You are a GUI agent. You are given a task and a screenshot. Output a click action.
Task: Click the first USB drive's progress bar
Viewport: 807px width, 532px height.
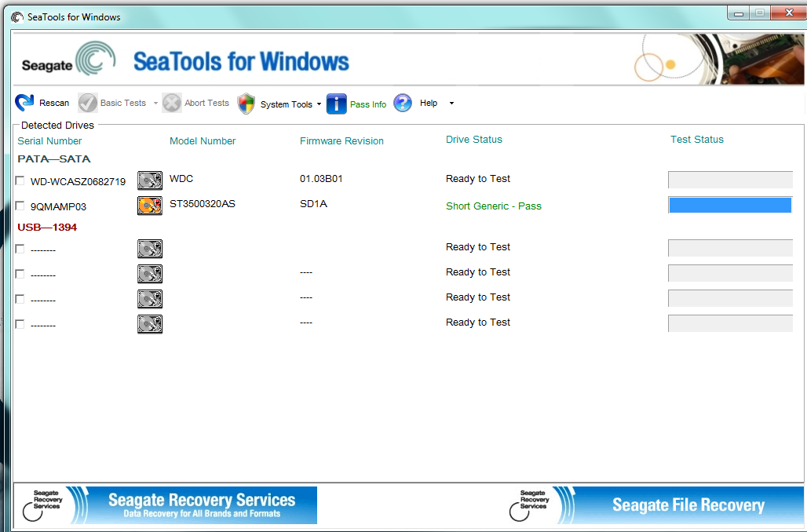pyautogui.click(x=730, y=248)
